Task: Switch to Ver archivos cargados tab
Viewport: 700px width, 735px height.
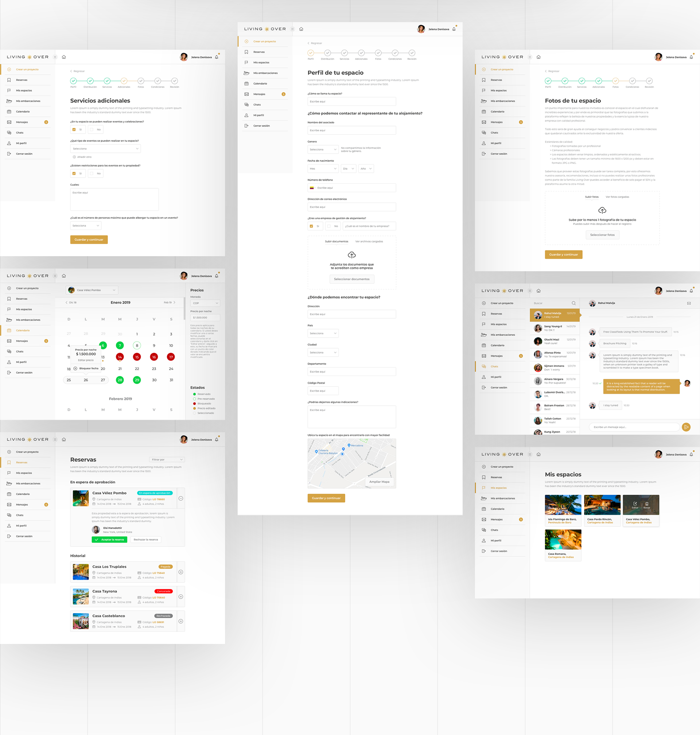Action: coord(369,241)
